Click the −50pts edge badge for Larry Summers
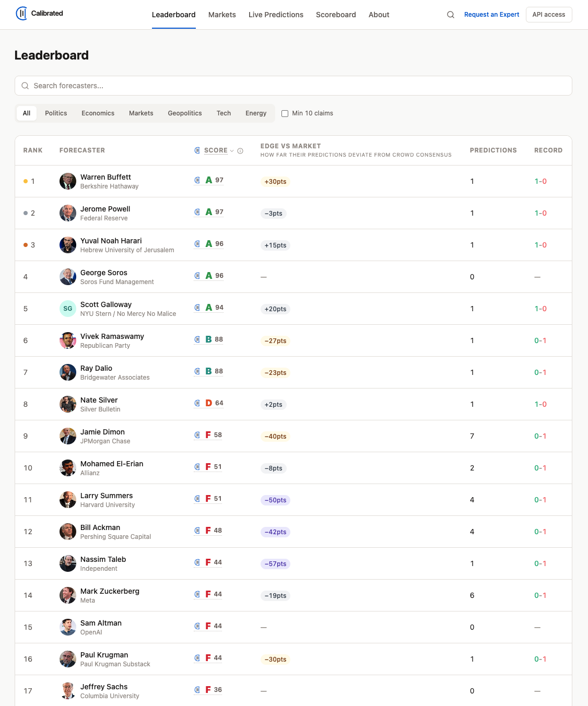This screenshot has width=588, height=706. tap(275, 500)
